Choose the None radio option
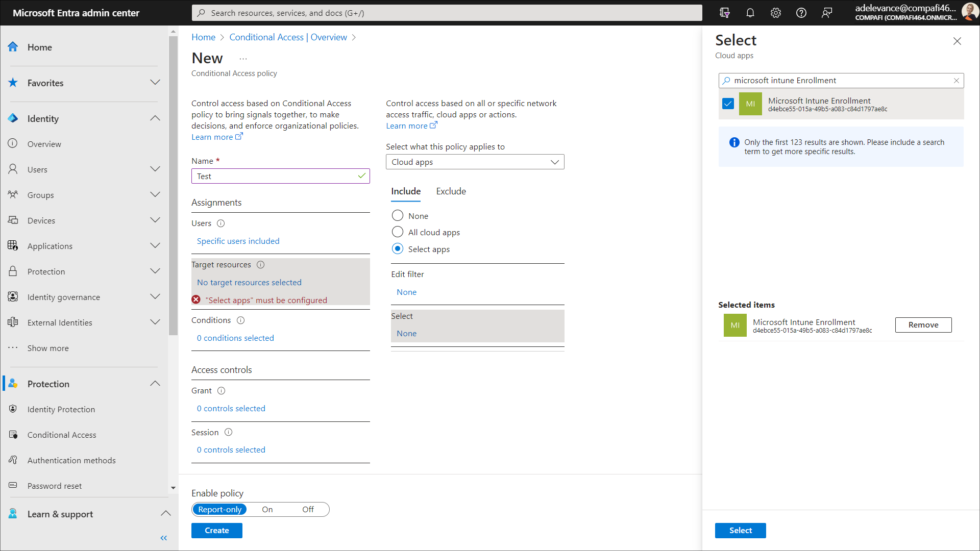 pos(397,216)
